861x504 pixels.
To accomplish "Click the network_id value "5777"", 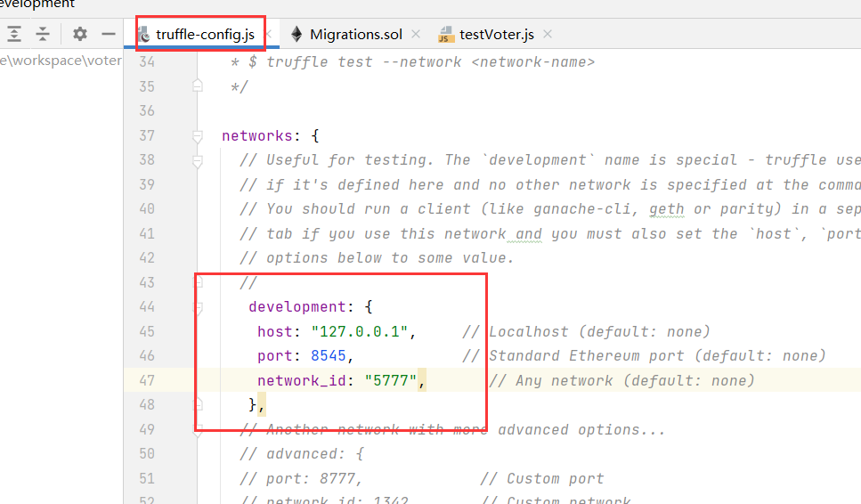I will [x=390, y=380].
